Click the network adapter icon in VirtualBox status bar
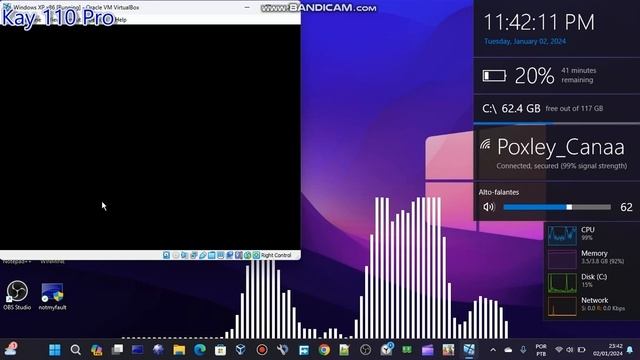 (193, 255)
